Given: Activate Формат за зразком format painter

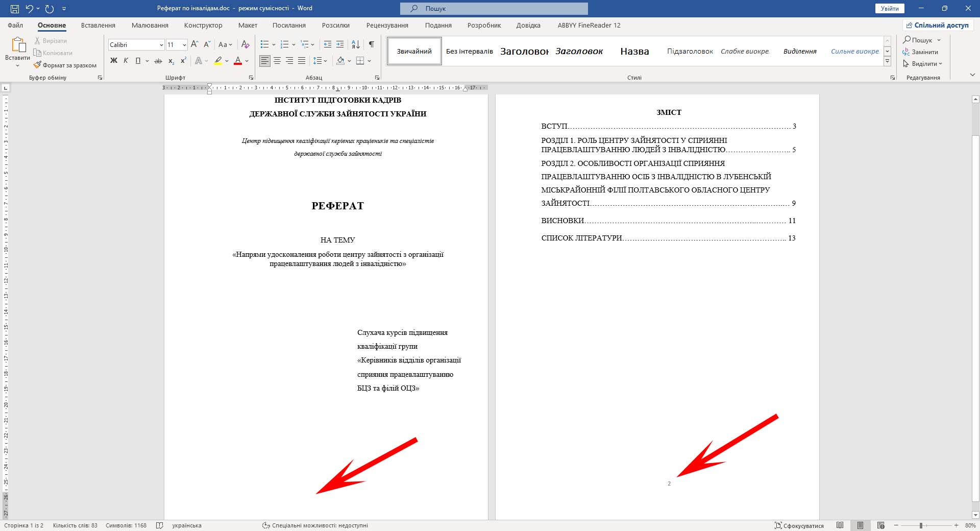Looking at the screenshot, I should (x=65, y=65).
